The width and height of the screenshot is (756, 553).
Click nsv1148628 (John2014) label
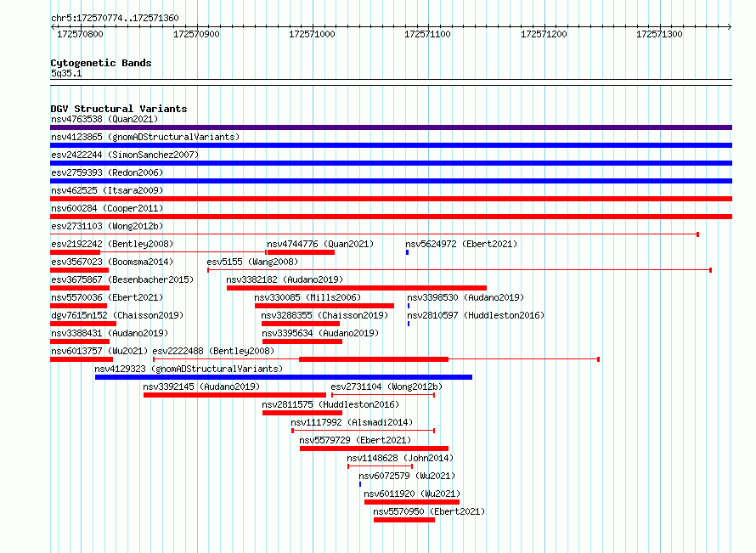pyautogui.click(x=400, y=458)
